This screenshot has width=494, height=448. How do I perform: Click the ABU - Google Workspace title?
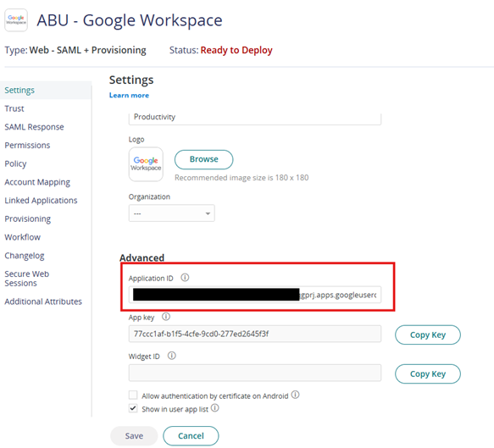click(x=130, y=20)
